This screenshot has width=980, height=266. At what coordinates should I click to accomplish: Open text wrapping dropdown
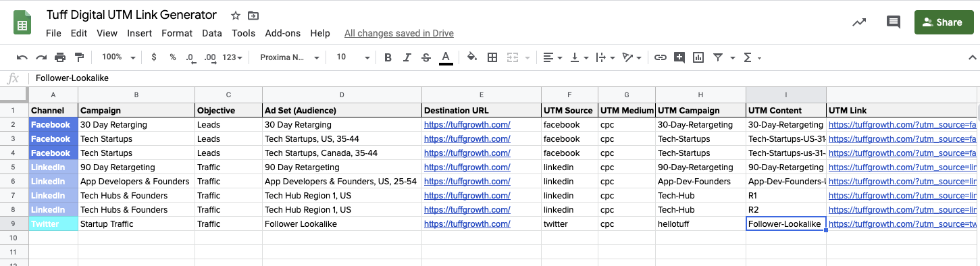tap(605, 57)
